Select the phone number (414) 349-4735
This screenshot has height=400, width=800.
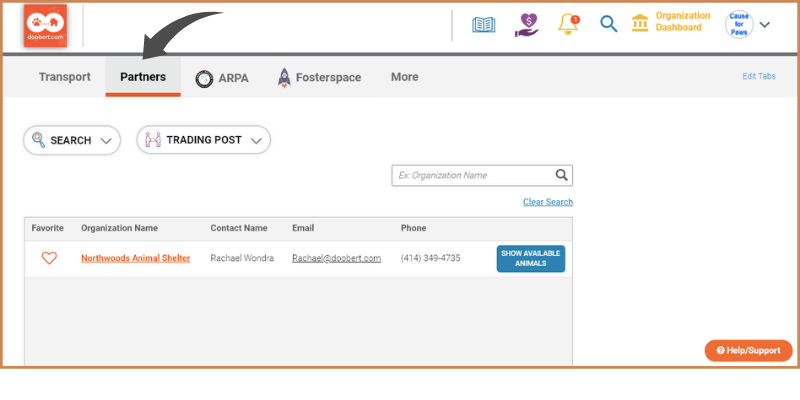[x=431, y=259]
